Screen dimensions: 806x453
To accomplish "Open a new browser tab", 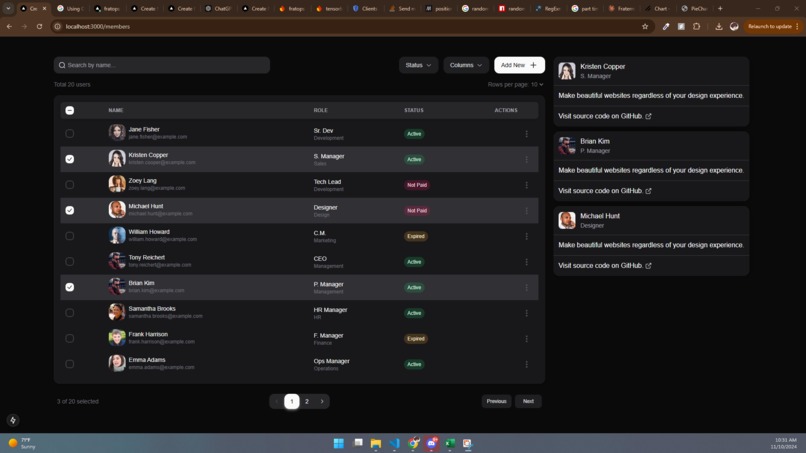I will [x=720, y=9].
